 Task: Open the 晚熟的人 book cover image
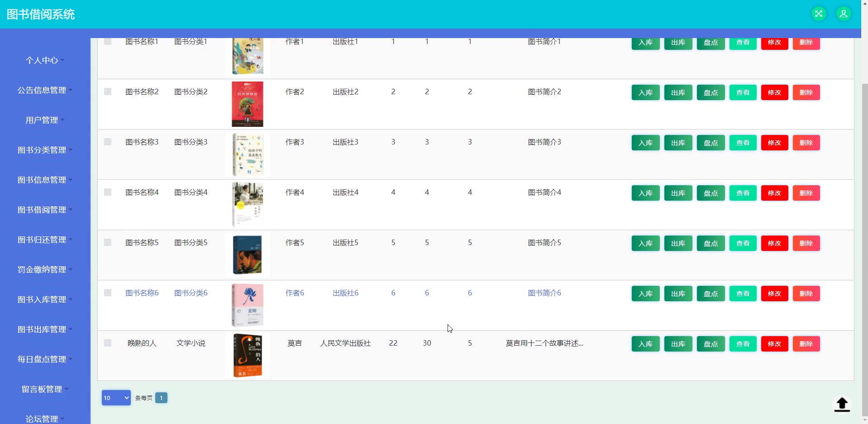point(248,356)
